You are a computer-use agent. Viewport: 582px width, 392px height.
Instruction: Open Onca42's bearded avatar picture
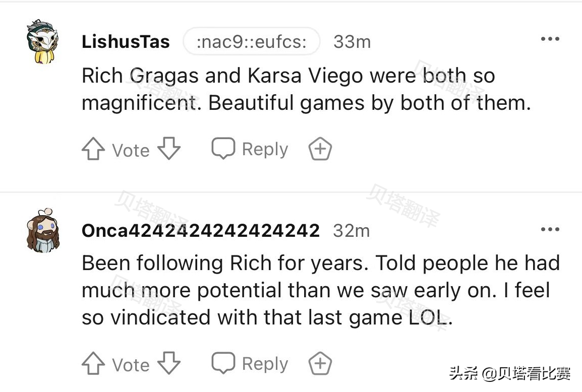tap(42, 232)
